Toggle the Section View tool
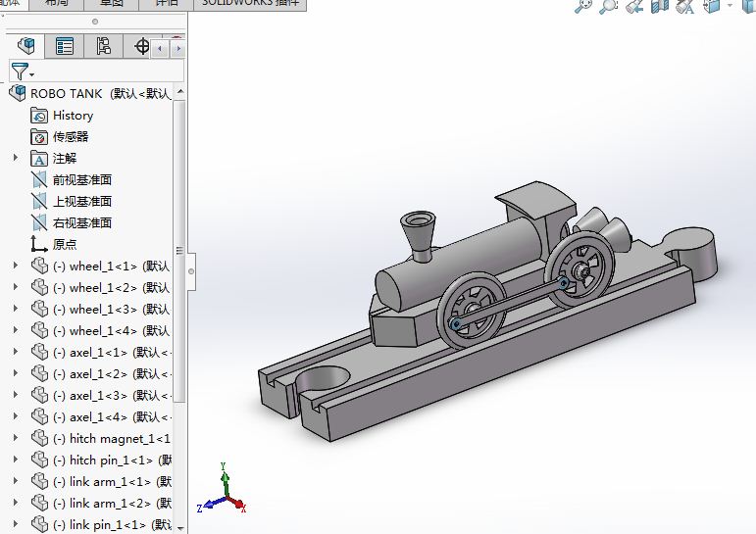This screenshot has height=534, width=756. click(x=660, y=6)
